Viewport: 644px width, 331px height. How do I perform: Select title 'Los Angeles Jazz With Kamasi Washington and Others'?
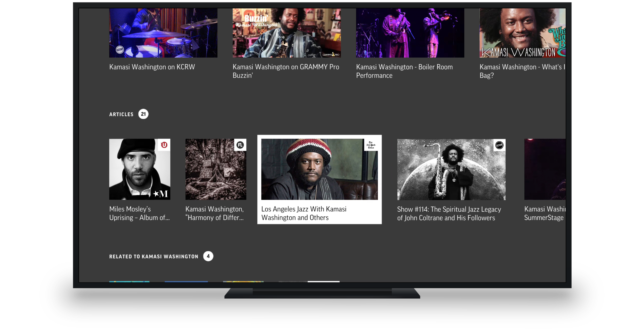point(304,213)
